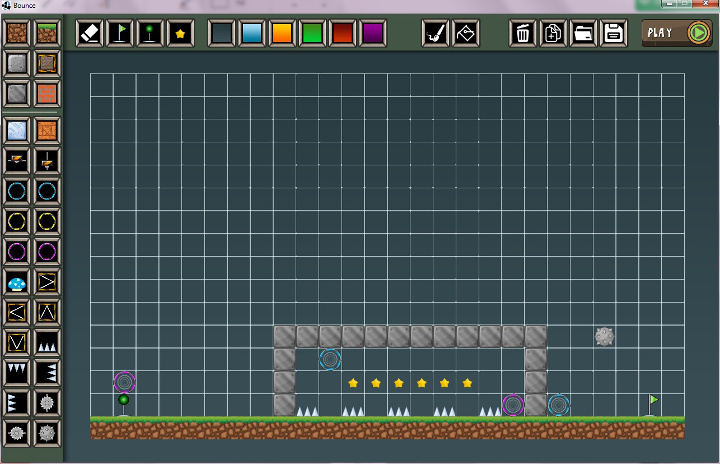The image size is (720, 464).
Task: Select the paint bucket fill tool
Action: coord(466,33)
